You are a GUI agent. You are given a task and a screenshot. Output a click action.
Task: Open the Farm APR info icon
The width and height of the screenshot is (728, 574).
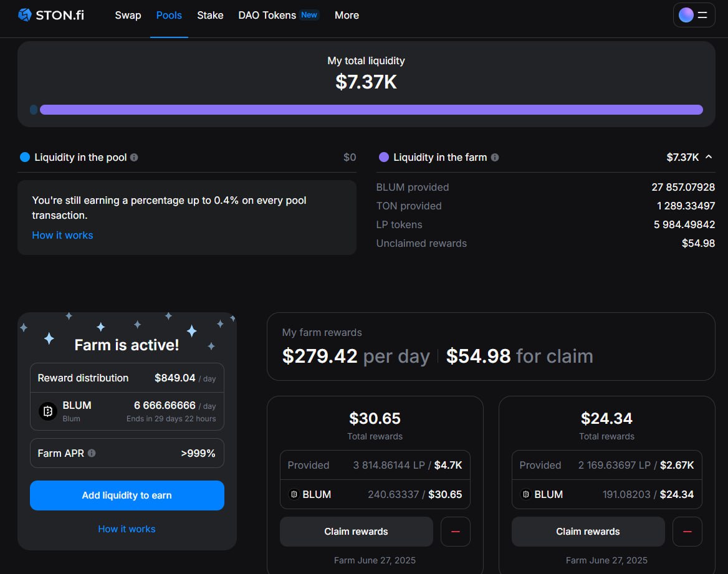(x=92, y=453)
